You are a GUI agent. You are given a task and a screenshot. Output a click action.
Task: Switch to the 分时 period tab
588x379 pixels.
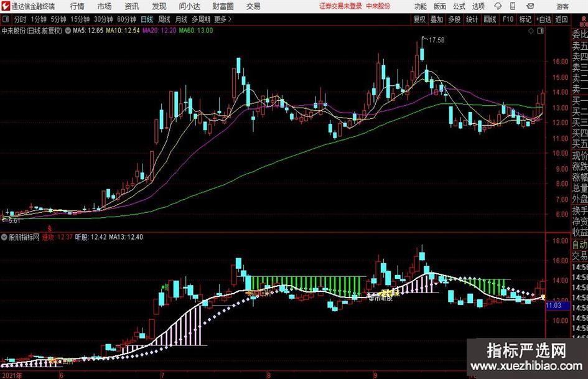(x=20, y=19)
